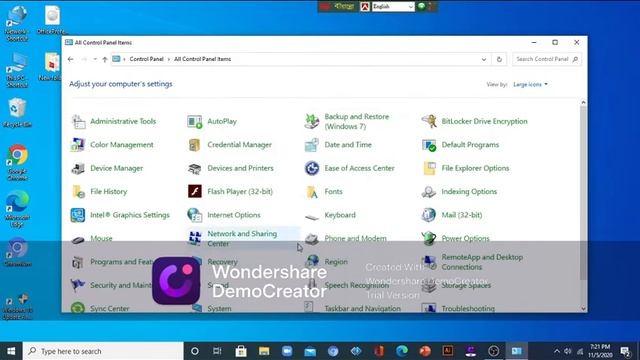Open BitLocker Drive Encryption icon
The width and height of the screenshot is (640, 360).
(429, 122)
